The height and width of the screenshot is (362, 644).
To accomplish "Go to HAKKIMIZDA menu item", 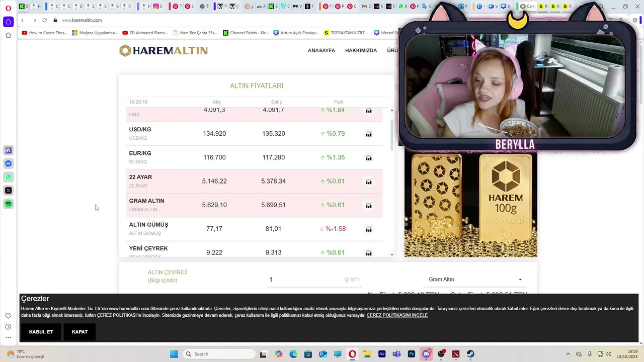I will click(361, 51).
